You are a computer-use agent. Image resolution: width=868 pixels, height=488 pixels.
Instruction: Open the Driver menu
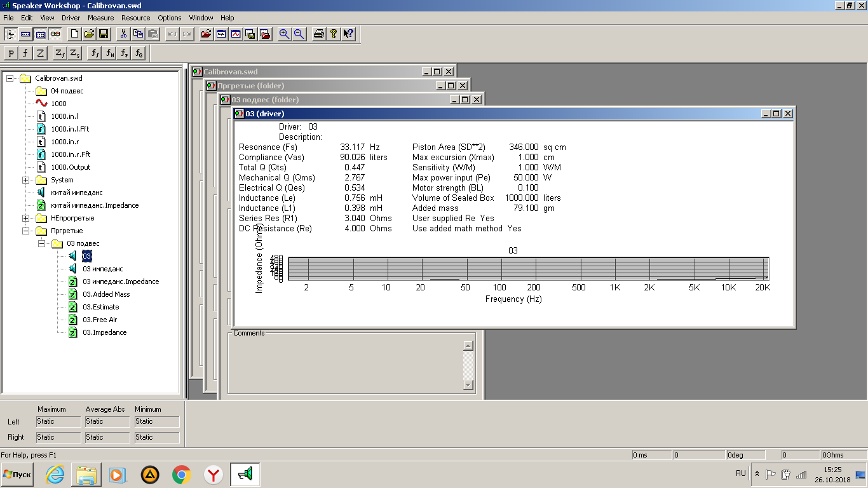[71, 18]
